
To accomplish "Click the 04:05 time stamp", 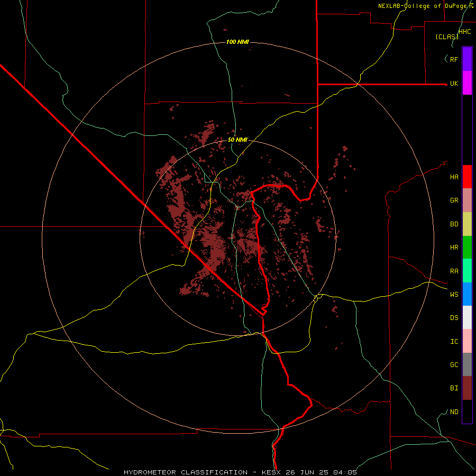I will coord(345,472).
